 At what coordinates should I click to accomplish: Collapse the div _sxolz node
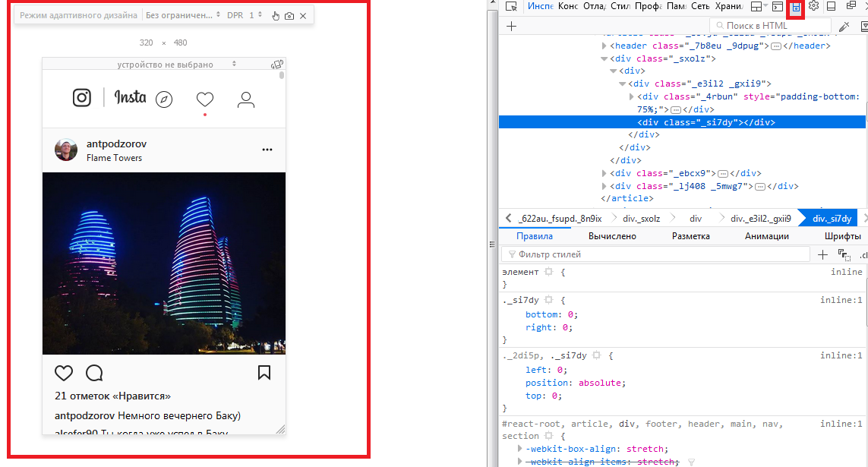click(x=604, y=58)
